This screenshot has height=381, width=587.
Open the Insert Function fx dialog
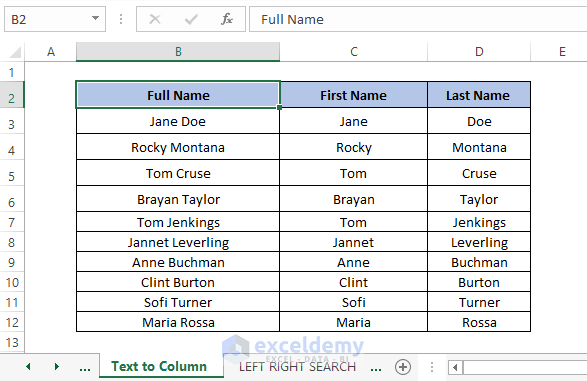click(x=227, y=19)
